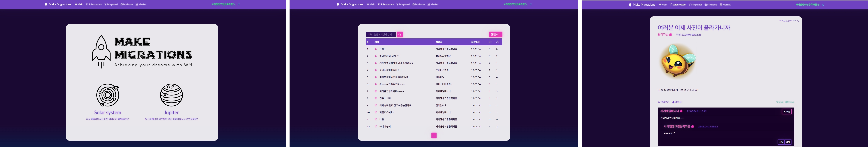Click the large Jupiter planet icon
Image resolution: width=868 pixels, height=147 pixels.
click(x=171, y=95)
